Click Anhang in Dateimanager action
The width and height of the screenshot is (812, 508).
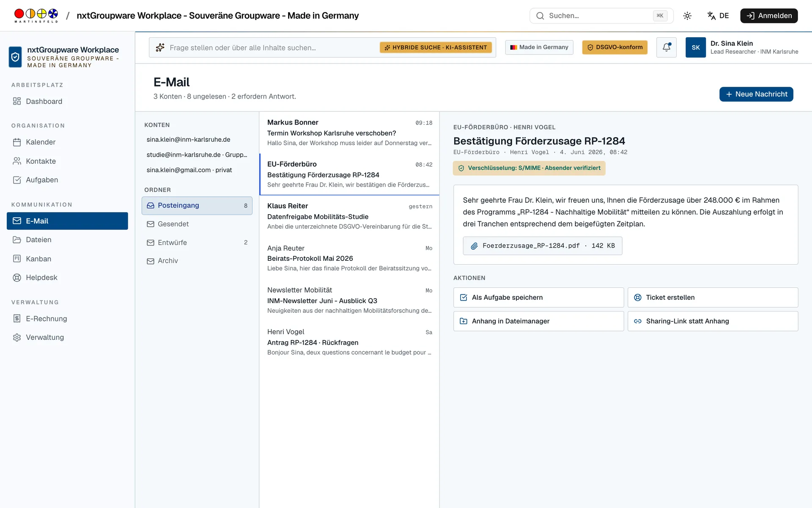click(538, 321)
